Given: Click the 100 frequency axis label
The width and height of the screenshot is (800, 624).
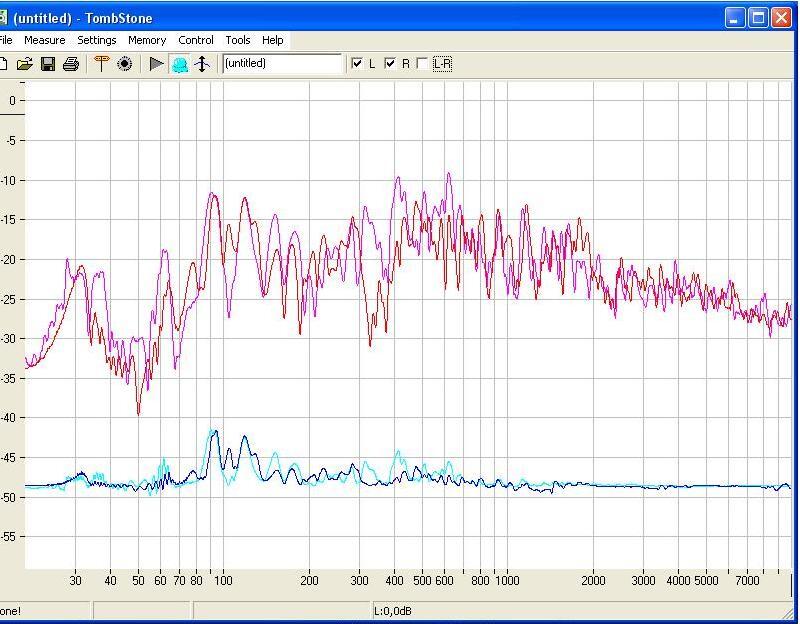Looking at the screenshot, I should tap(223, 581).
